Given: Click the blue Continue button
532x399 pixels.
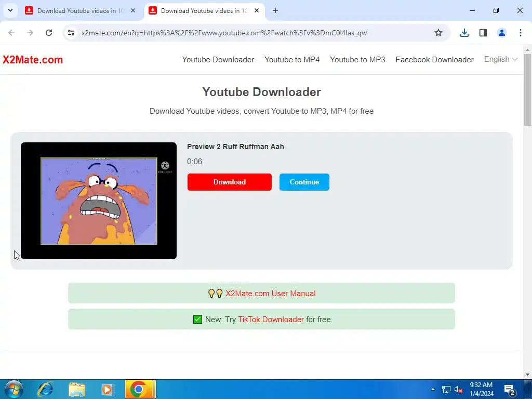Looking at the screenshot, I should [x=304, y=182].
